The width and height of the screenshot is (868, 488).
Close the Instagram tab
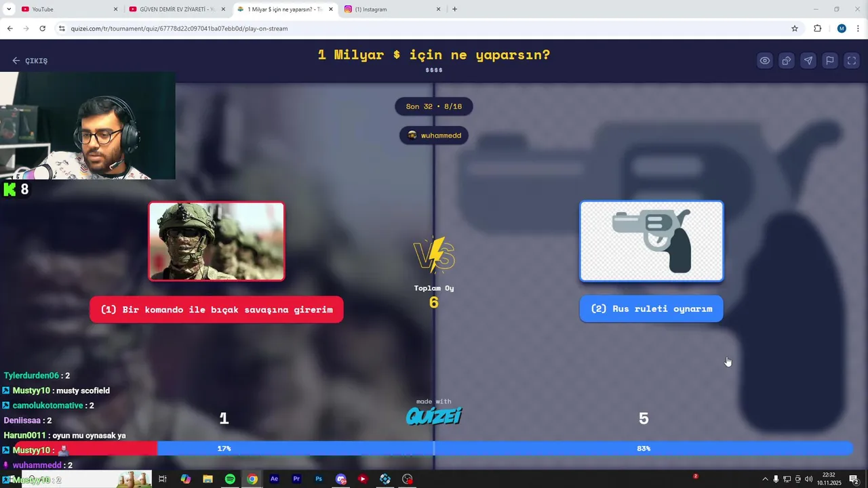click(x=438, y=9)
